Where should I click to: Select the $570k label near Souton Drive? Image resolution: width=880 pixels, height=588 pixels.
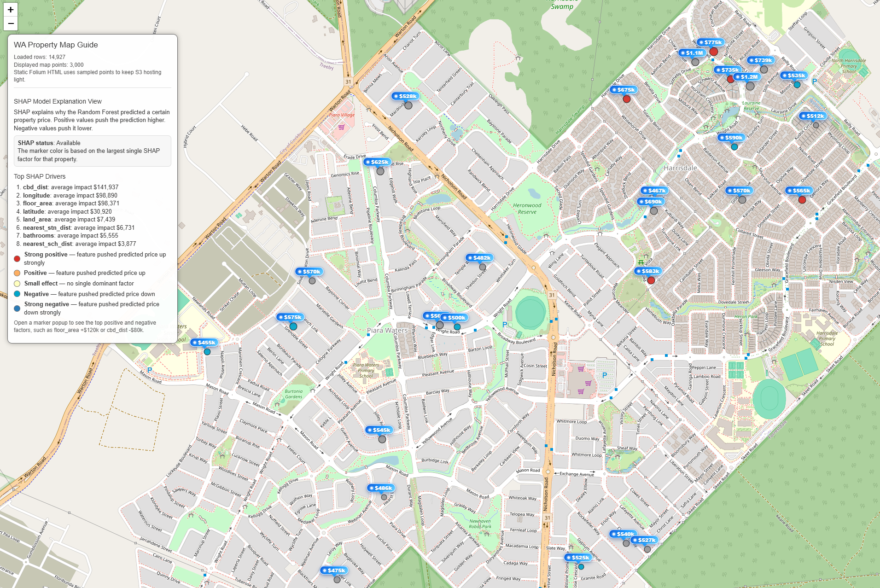point(309,272)
